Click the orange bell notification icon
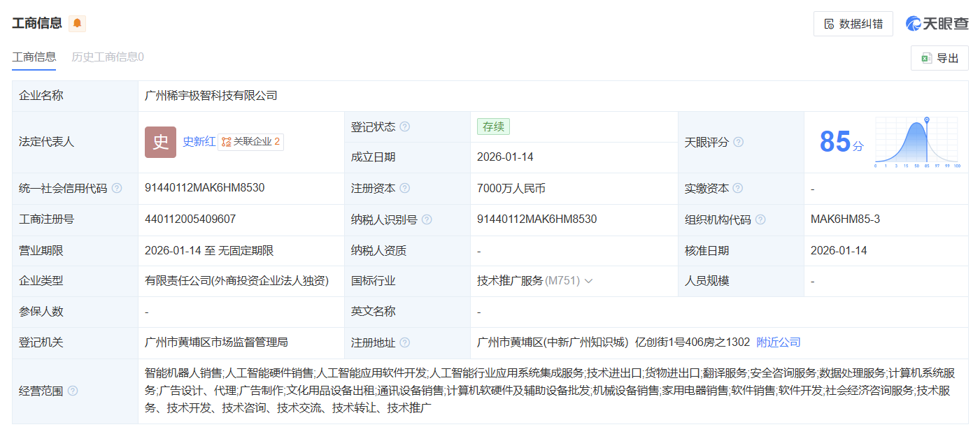This screenshot has height=434, width=980. coord(77,23)
